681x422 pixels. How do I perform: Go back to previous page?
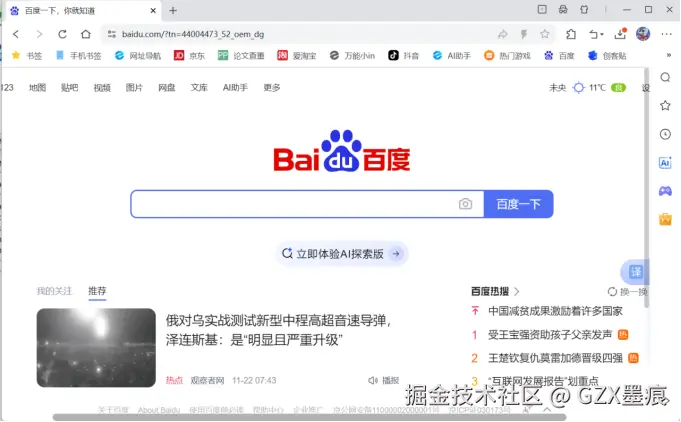point(16,34)
